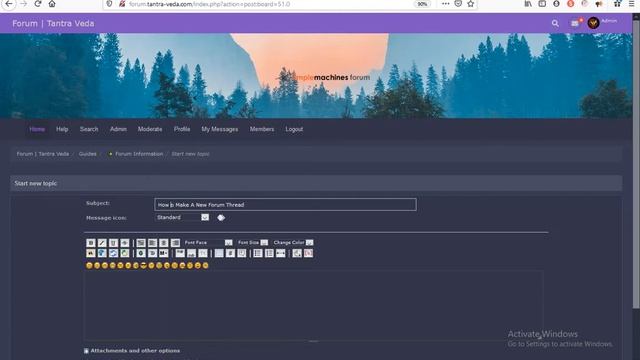Insert the cool sunglasses smiley
640x360 pixels.
point(144,265)
